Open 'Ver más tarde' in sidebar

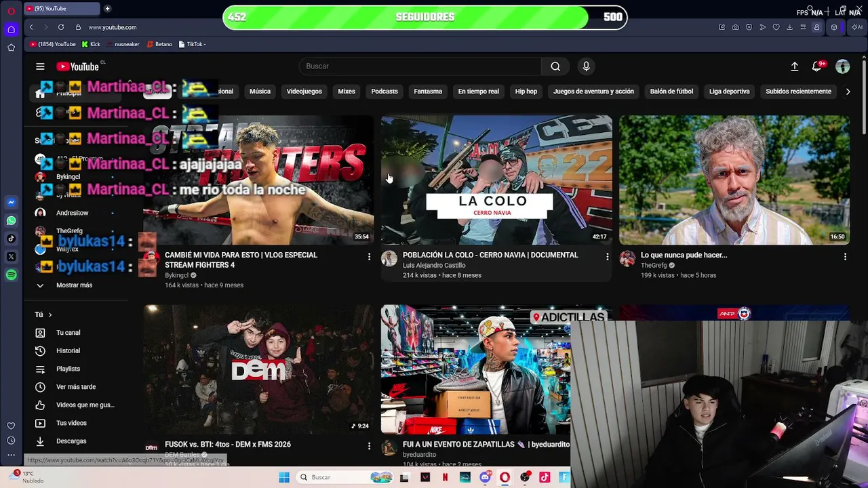pyautogui.click(x=75, y=387)
